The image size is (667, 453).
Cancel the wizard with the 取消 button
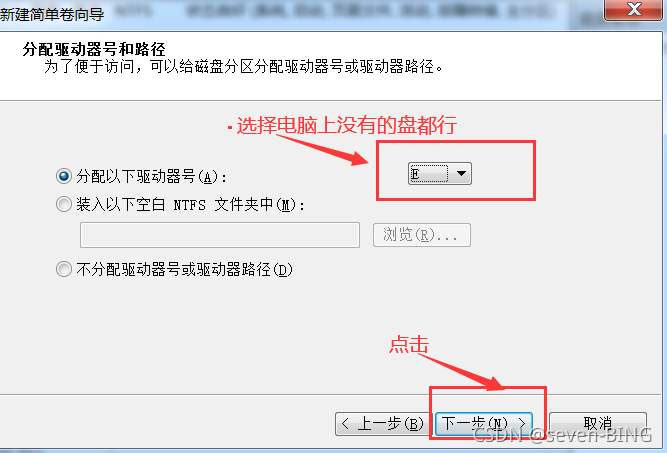pyautogui.click(x=598, y=423)
